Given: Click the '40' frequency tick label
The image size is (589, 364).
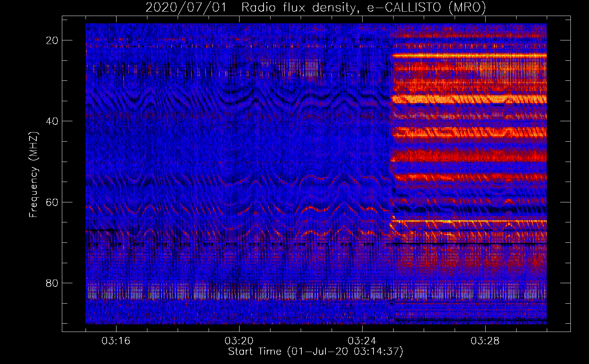Looking at the screenshot, I should pyautogui.click(x=52, y=121).
